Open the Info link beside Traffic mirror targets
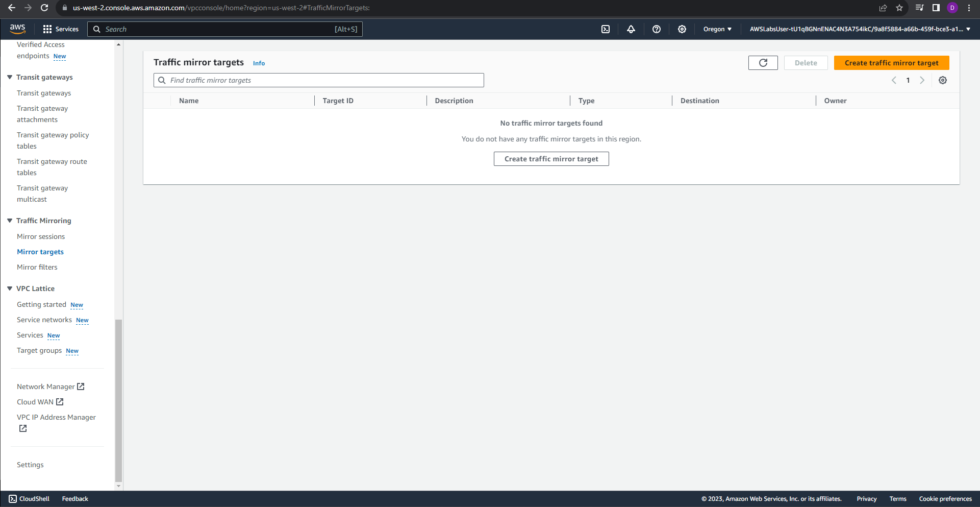Viewport: 980px width, 507px height. (259, 63)
